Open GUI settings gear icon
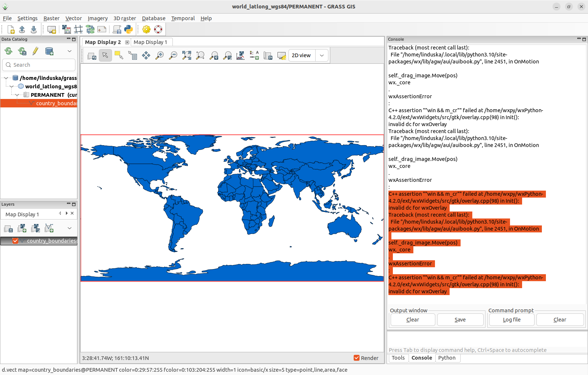This screenshot has width=588, height=375. (146, 29)
